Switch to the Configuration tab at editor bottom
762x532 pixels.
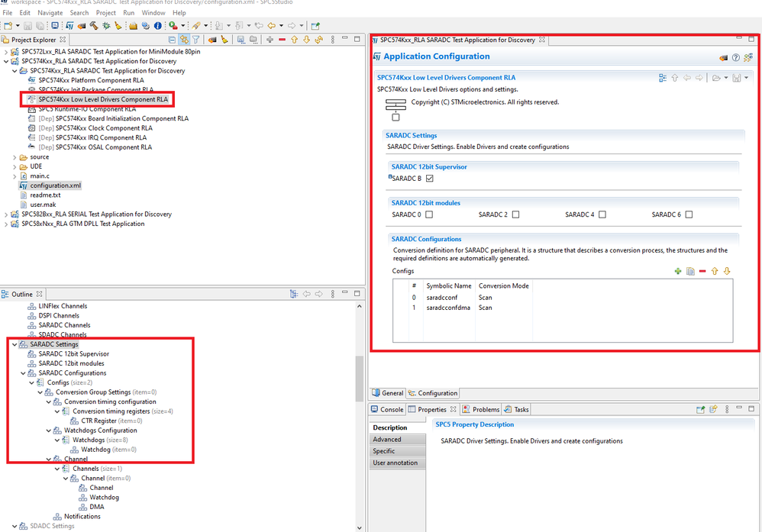coord(433,393)
